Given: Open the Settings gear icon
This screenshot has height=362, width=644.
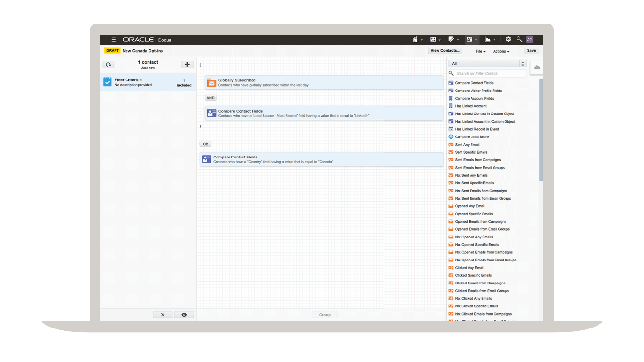Looking at the screenshot, I should (x=508, y=39).
